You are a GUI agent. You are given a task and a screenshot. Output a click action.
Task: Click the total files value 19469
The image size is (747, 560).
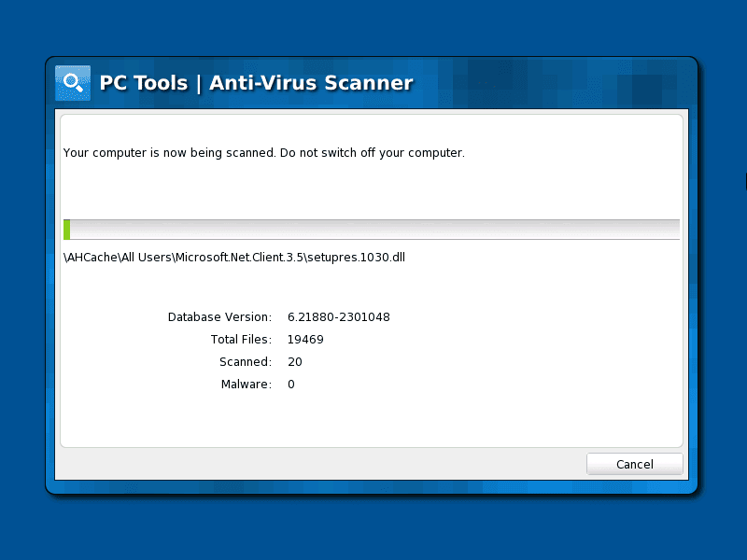305,340
